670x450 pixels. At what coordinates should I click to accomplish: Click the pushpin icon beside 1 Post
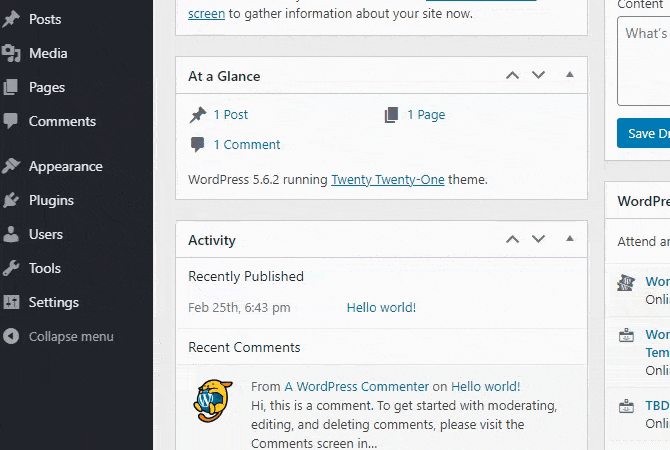click(197, 115)
